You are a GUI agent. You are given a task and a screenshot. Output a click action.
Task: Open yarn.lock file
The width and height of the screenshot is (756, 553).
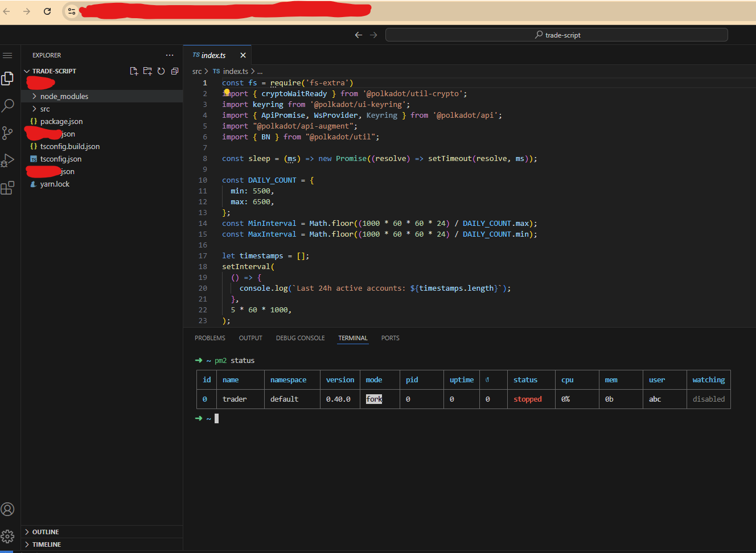[x=55, y=184]
